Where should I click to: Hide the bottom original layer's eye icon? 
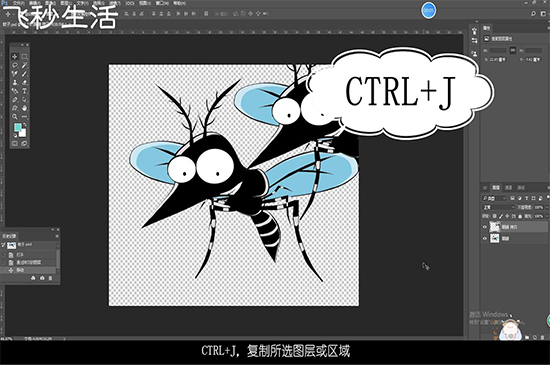(485, 238)
